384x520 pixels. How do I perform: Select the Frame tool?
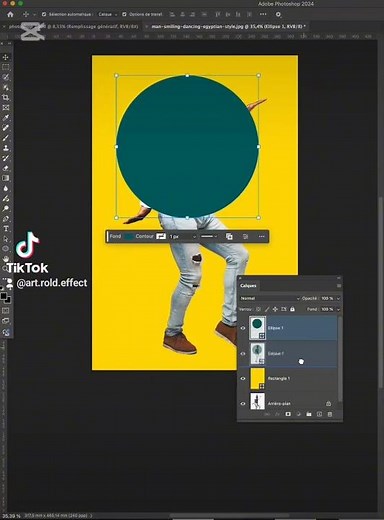(x=6, y=107)
